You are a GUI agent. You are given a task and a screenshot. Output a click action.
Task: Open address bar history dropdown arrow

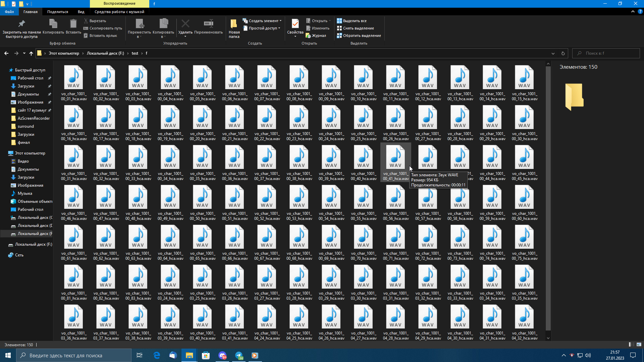coord(553,53)
